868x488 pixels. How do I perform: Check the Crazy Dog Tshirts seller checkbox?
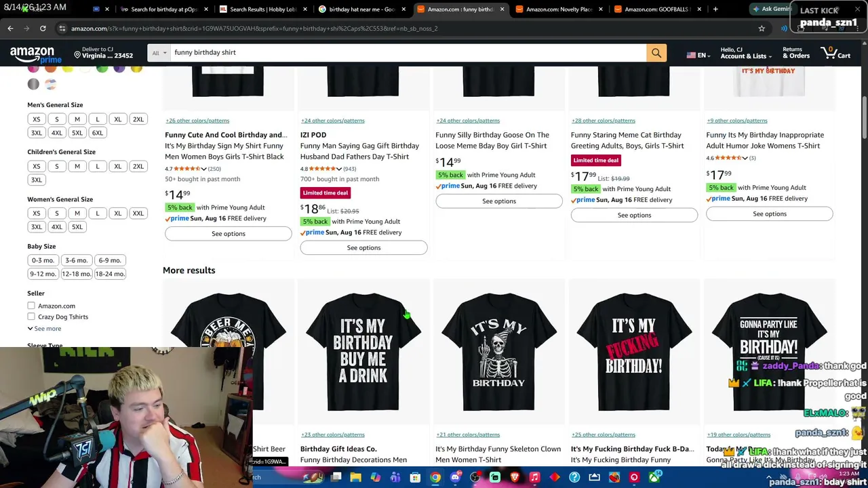[31, 317]
